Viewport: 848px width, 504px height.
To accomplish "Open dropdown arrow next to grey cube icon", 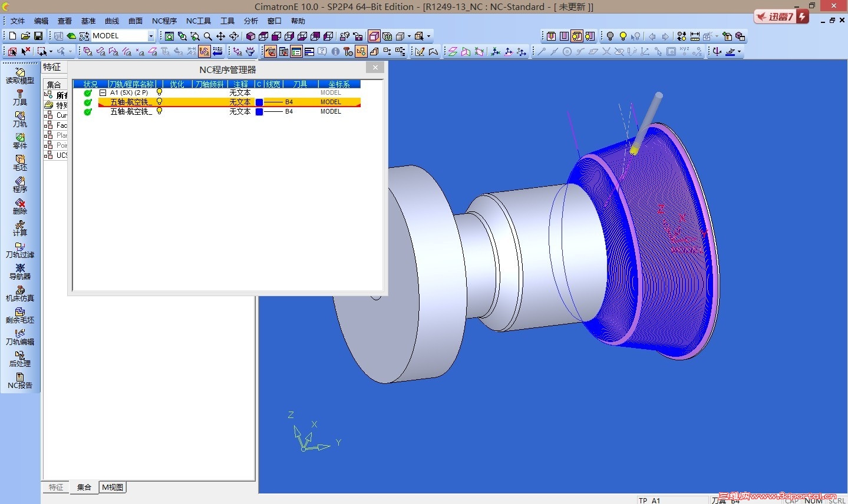I will tap(410, 36).
